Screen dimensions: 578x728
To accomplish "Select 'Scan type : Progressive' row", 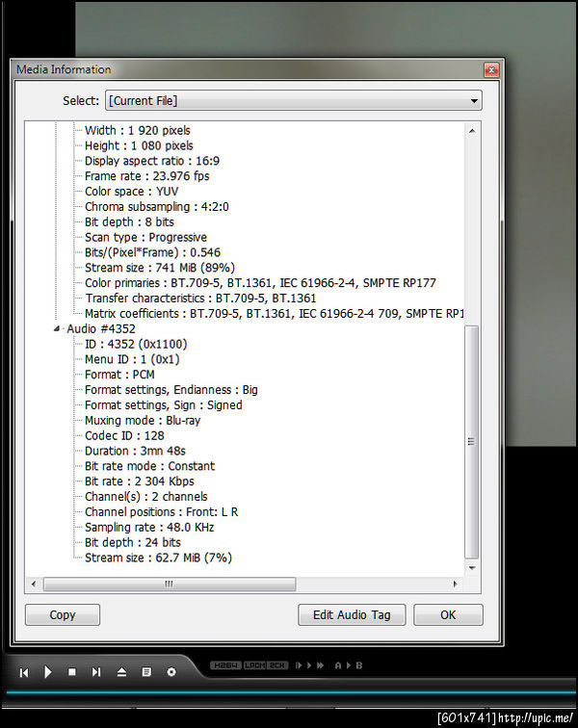I will [x=145, y=238].
